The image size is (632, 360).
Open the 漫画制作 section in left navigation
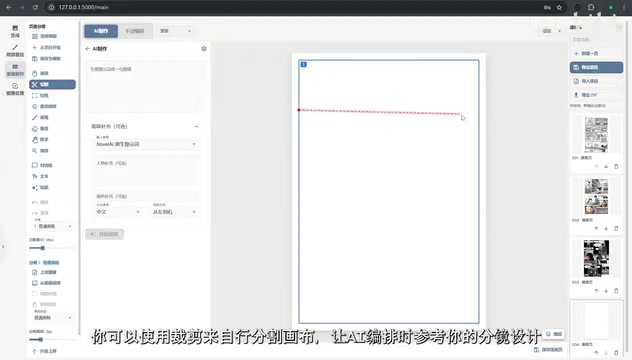tap(15, 70)
